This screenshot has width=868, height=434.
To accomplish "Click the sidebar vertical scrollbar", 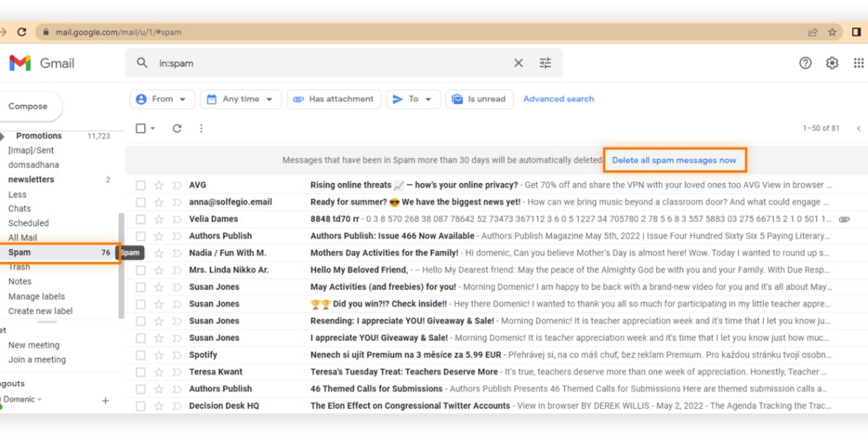I will pos(122,265).
